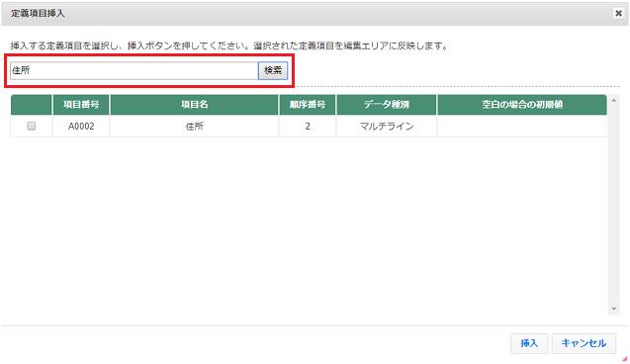The image size is (630, 364).
Task: Click the dialog resize grip icon
Action: tap(624, 358)
